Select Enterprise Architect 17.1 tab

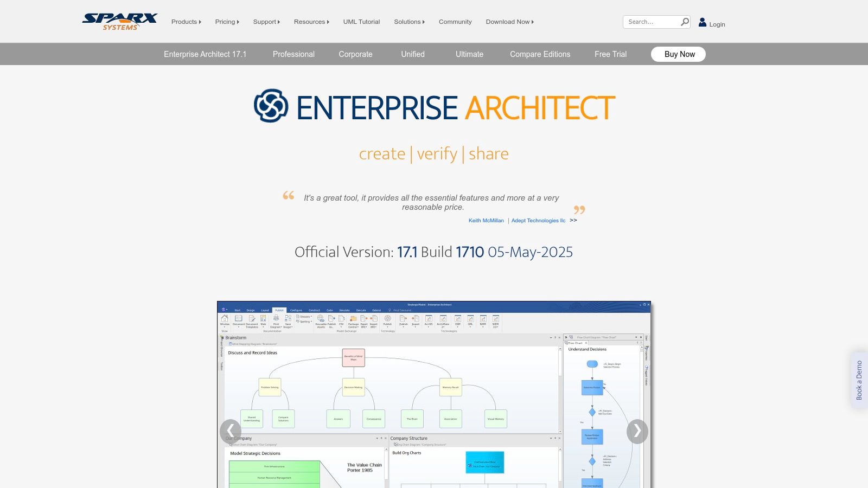(x=205, y=54)
